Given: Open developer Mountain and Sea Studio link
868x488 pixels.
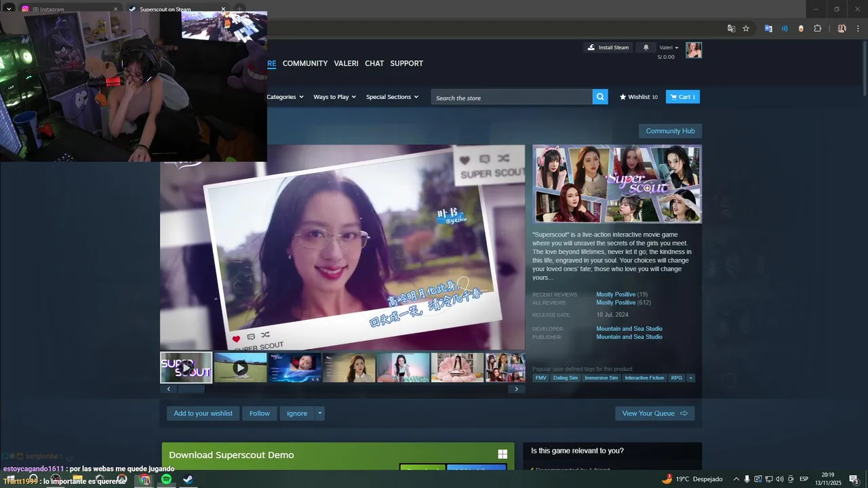Looking at the screenshot, I should 629,329.
